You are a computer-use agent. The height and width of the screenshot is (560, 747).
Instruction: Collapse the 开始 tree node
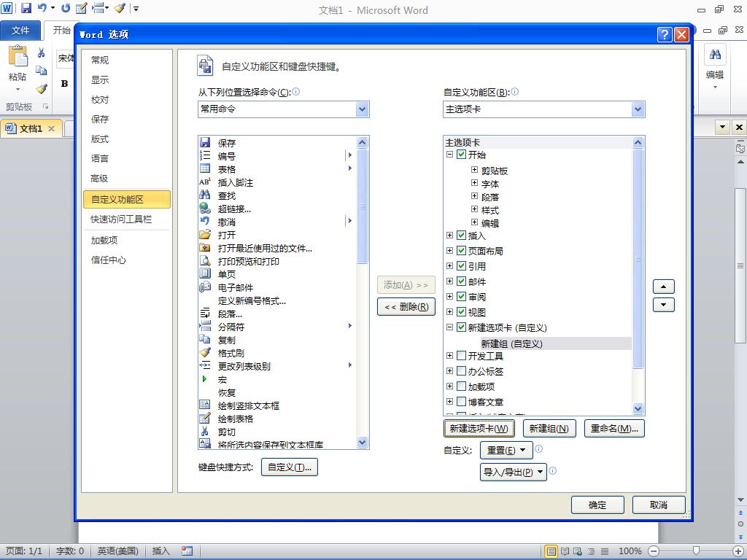click(x=449, y=155)
